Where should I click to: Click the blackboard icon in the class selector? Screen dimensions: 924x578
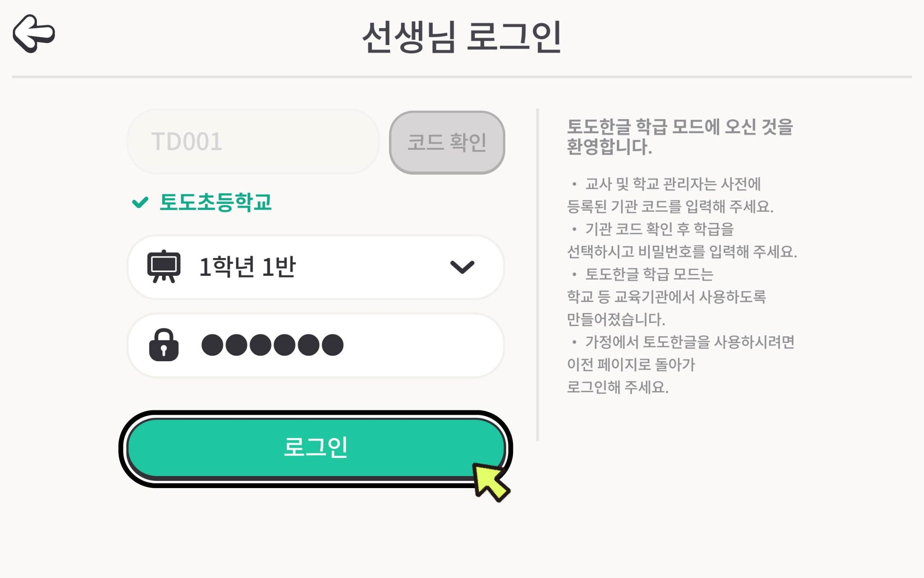(x=164, y=266)
